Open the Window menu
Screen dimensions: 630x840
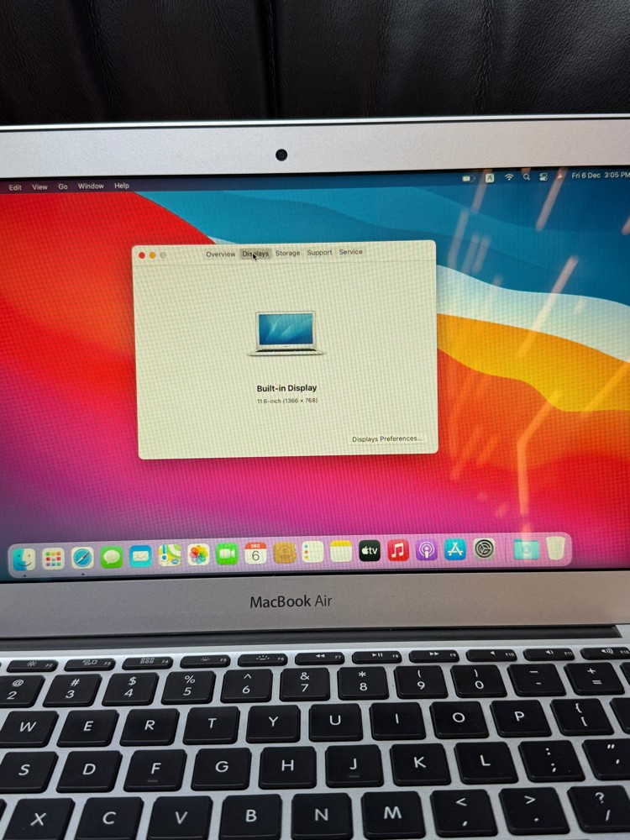(x=91, y=186)
